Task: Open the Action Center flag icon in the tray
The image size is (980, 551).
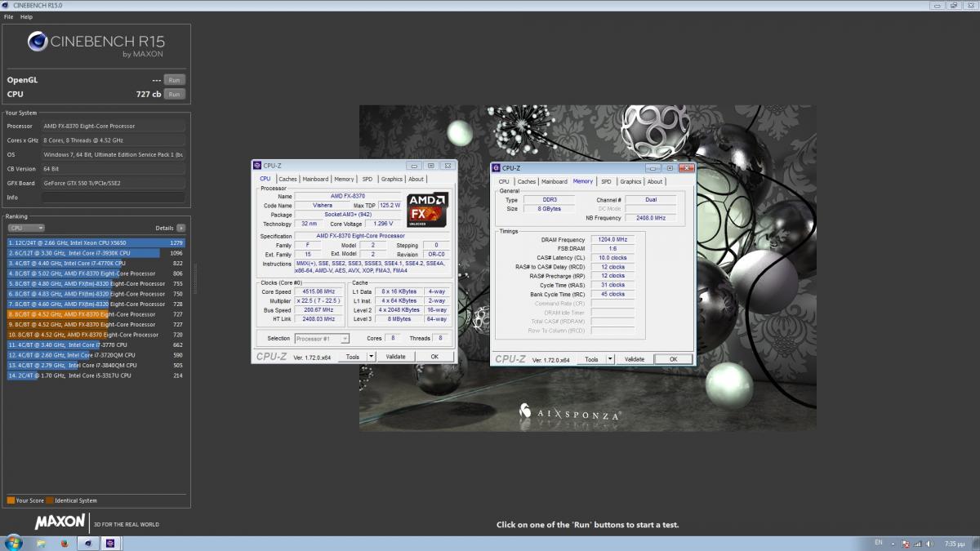Action: 906,543
